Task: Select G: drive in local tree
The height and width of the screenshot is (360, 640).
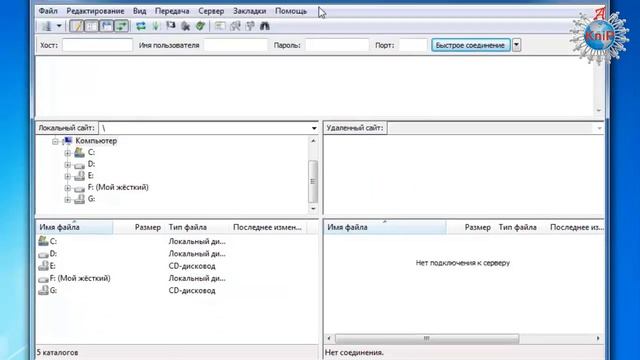Action: (x=91, y=199)
